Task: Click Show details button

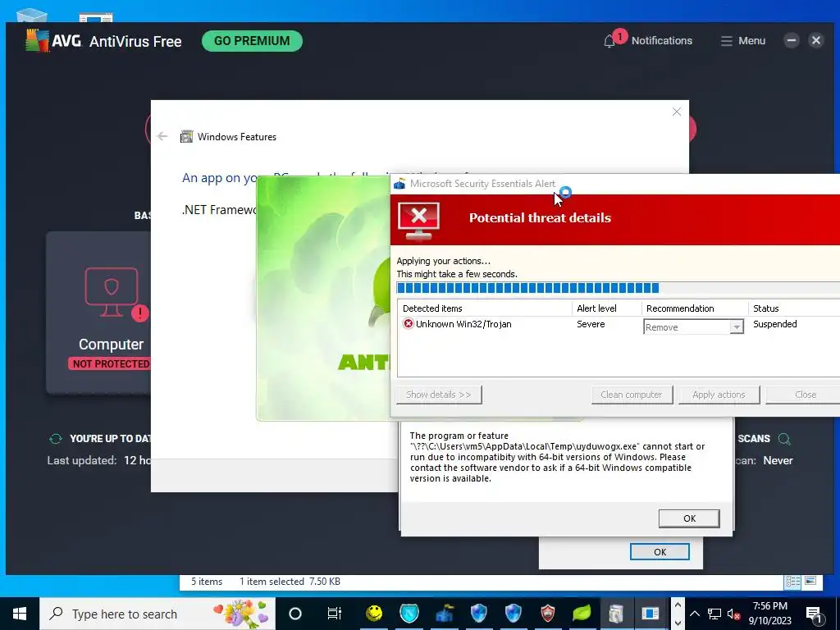Action: tap(439, 395)
